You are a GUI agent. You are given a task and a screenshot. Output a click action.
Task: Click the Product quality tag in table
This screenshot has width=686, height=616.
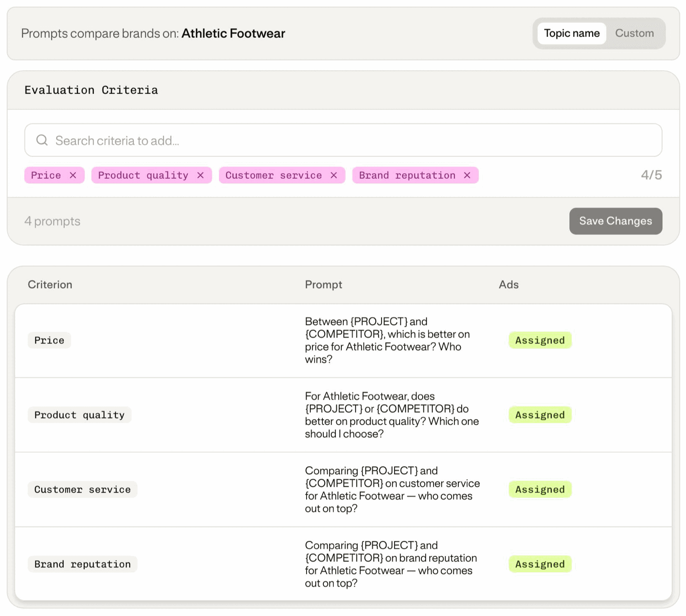79,415
